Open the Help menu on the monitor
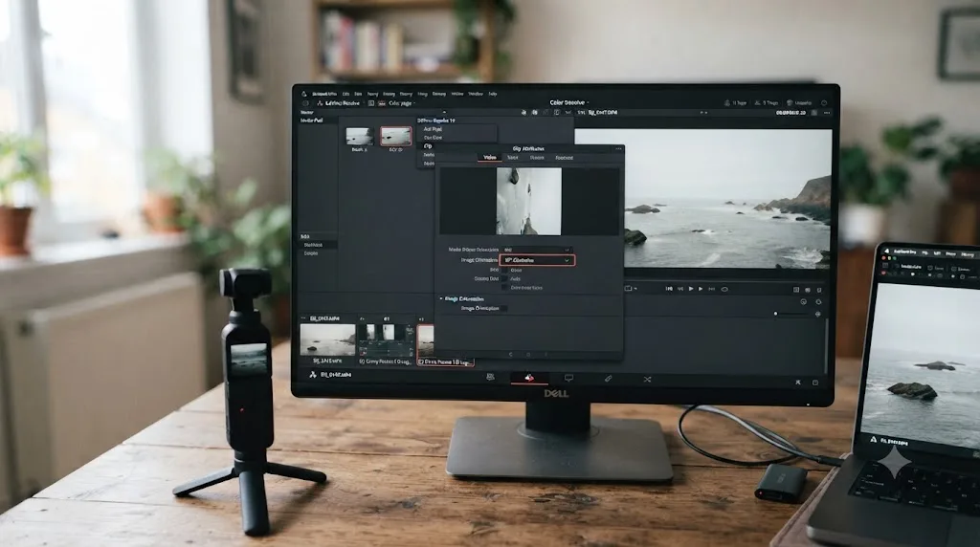The width and height of the screenshot is (980, 547). (x=493, y=94)
